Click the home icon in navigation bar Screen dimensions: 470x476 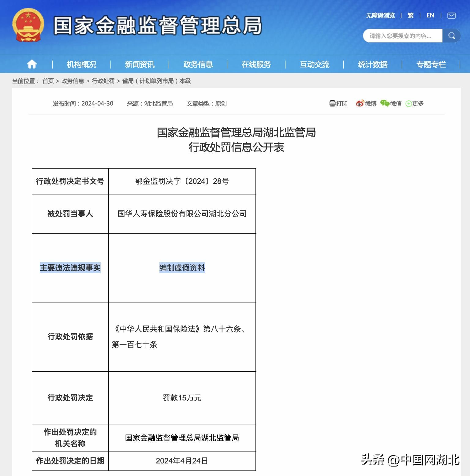[x=32, y=64]
